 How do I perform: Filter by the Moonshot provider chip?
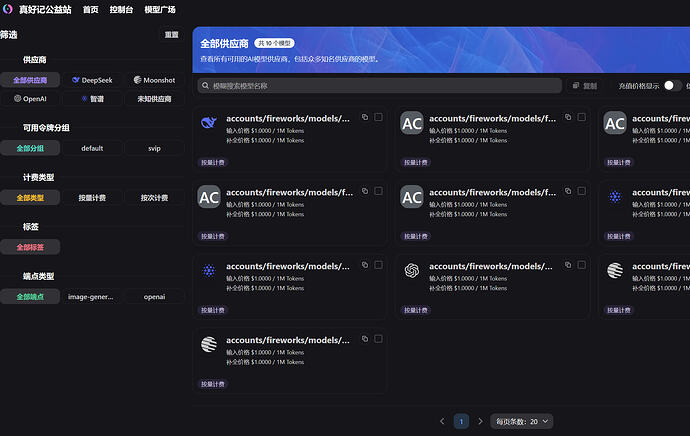tap(154, 80)
